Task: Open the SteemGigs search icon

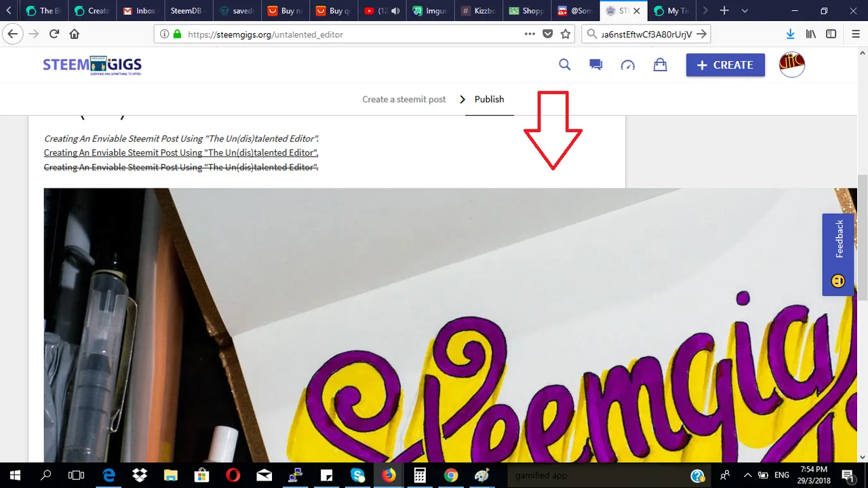Action: 565,65
